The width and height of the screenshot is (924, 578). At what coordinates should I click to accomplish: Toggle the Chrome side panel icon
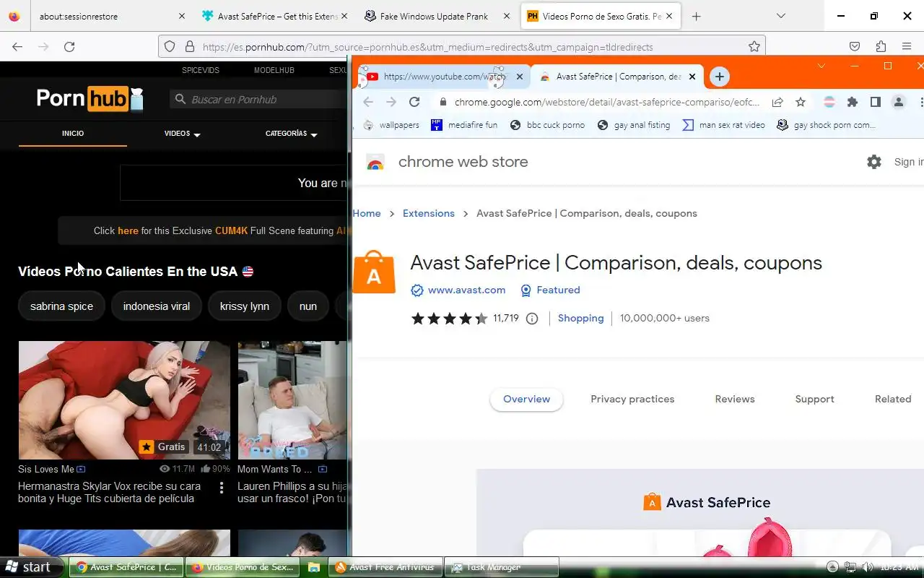coord(876,102)
